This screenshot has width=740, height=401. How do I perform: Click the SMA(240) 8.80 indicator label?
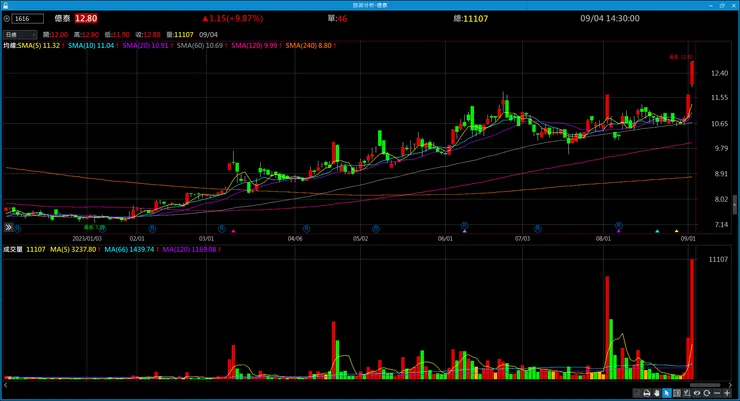(311, 45)
